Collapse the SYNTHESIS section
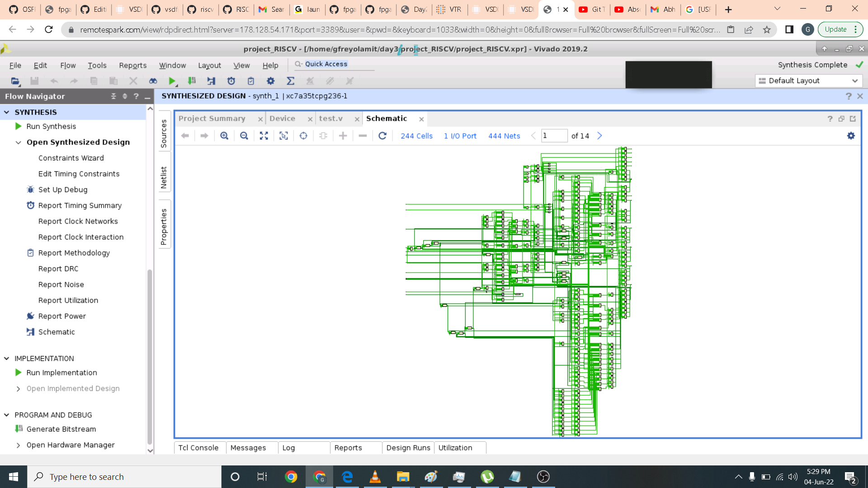868x488 pixels. [x=7, y=112]
